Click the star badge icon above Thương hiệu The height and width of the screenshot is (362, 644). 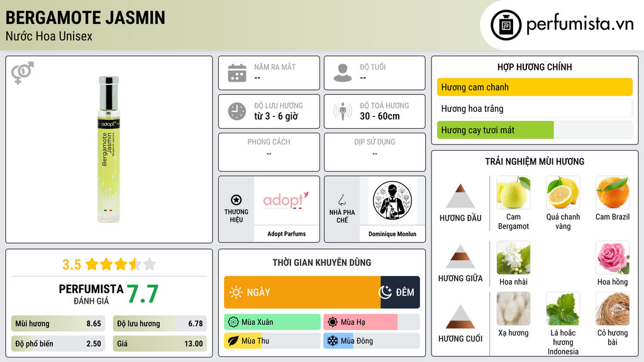pos(236,200)
